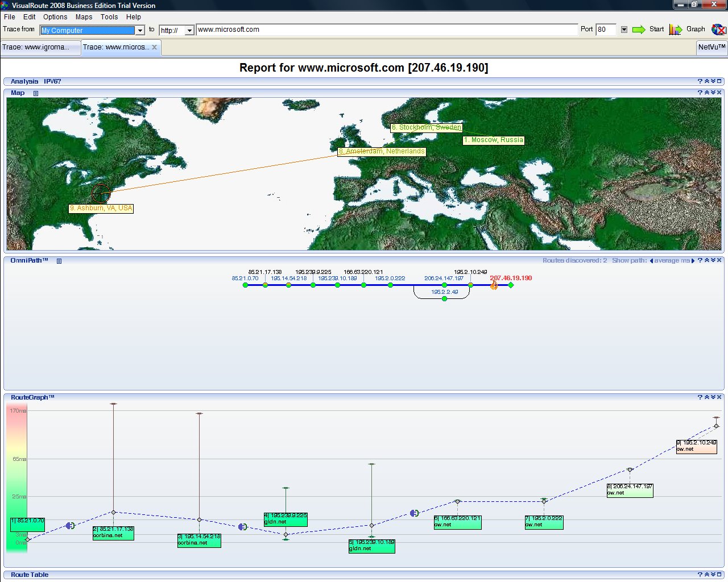Screen dimensions: 728x582
Task: Open the Trace from My Computer dropdown
Action: pos(140,30)
